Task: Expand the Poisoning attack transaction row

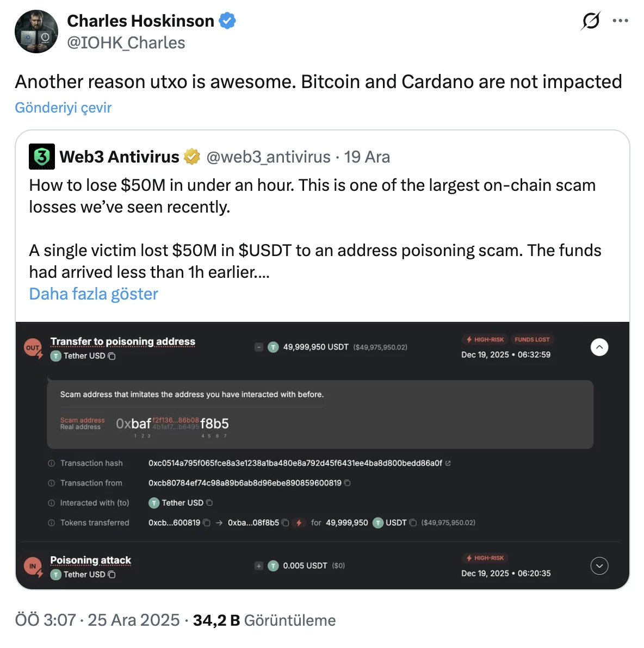Action: pos(599,566)
